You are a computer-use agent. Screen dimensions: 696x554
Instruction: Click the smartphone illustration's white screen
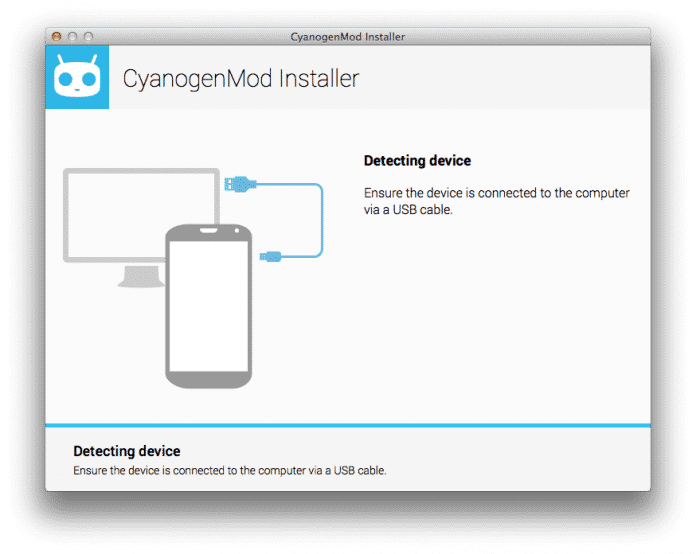(208, 308)
